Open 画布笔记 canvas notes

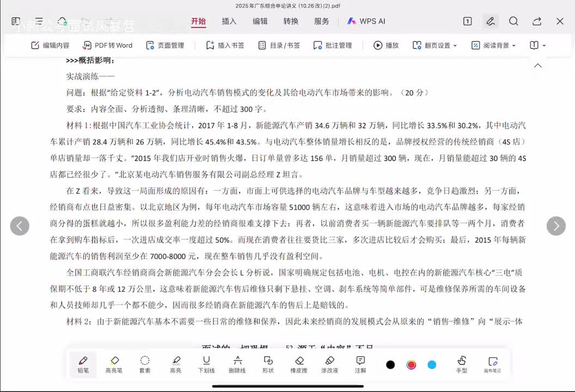click(492, 364)
